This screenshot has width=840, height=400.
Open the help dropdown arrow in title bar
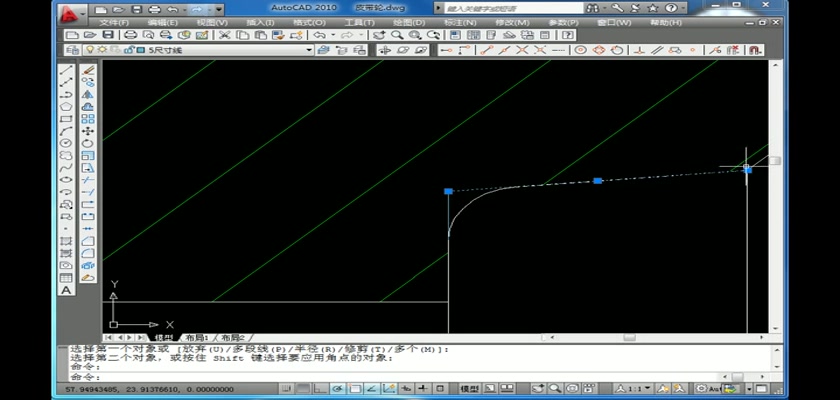(x=682, y=8)
